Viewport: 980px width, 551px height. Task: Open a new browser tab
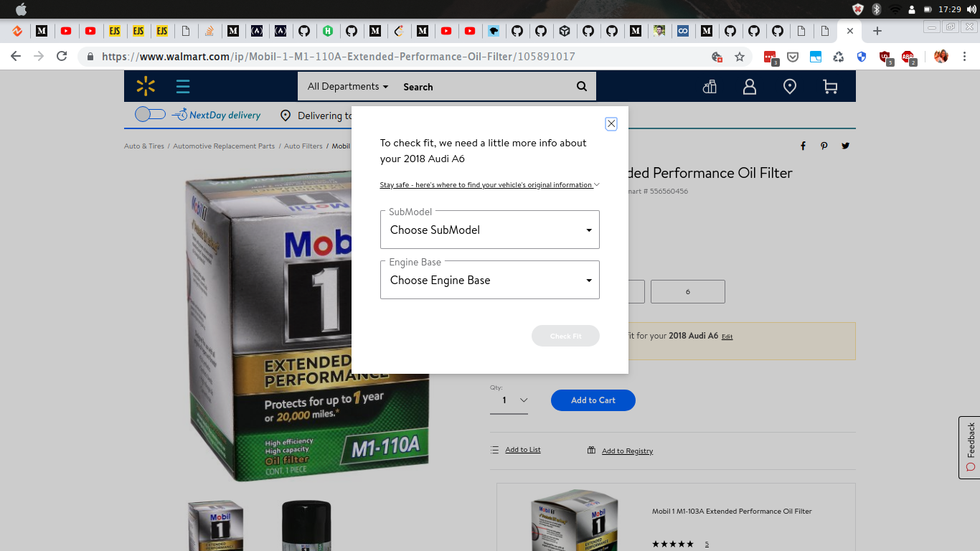click(877, 31)
